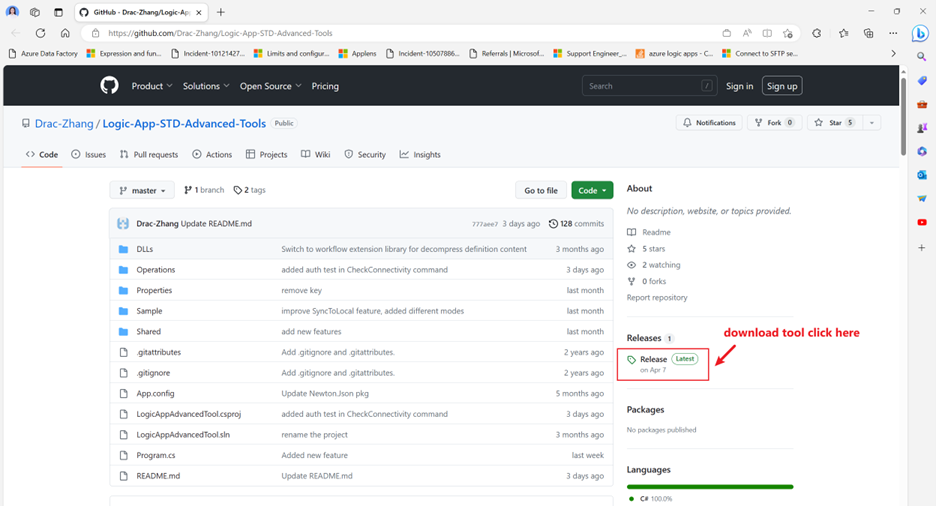Expand the Solutions dropdown menu

206,86
